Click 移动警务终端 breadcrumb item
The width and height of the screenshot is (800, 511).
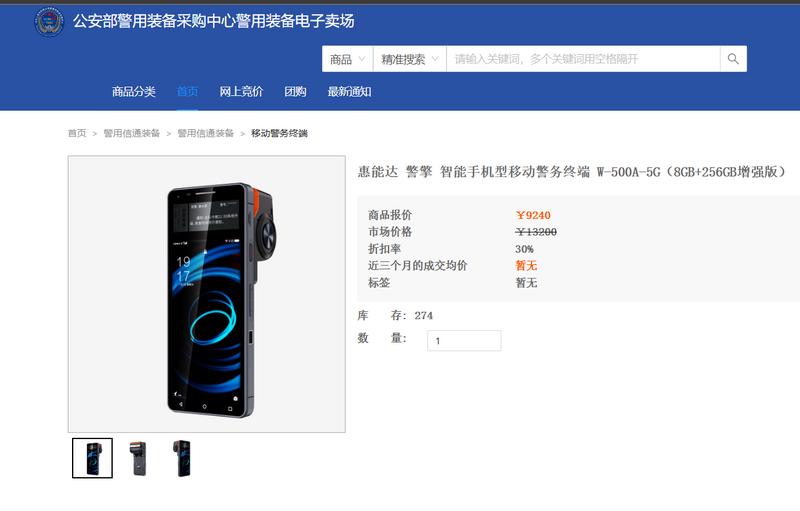(x=279, y=133)
